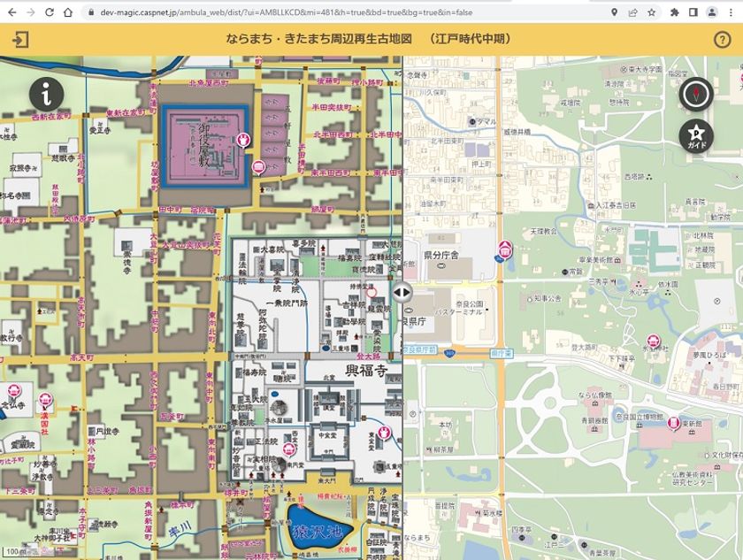Click the 東新在家町 street label
Image resolution: width=743 pixels, height=560 pixels.
coord(125,113)
